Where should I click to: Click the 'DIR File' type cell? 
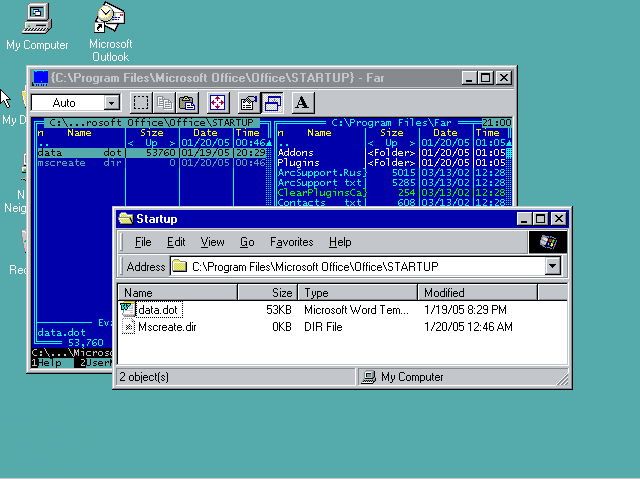click(323, 327)
